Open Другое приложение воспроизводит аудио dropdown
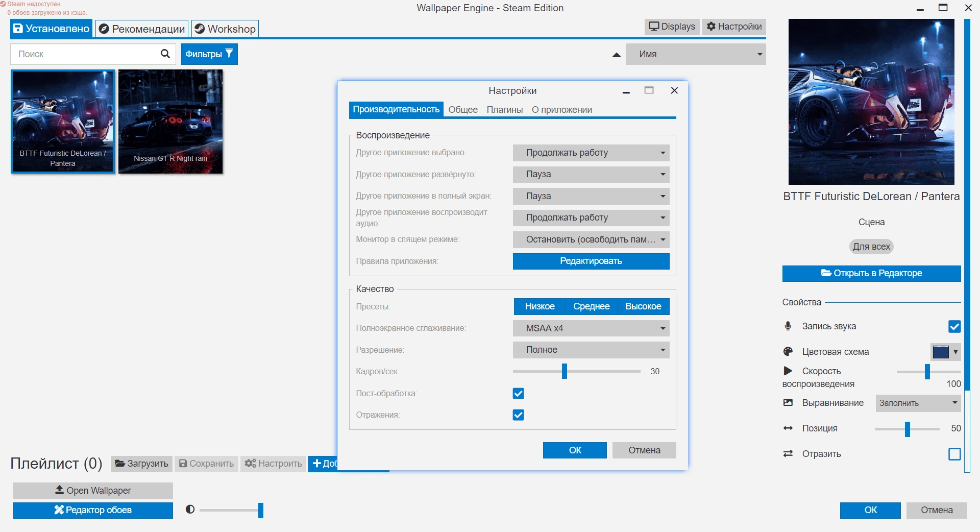The image size is (980, 532). point(591,217)
